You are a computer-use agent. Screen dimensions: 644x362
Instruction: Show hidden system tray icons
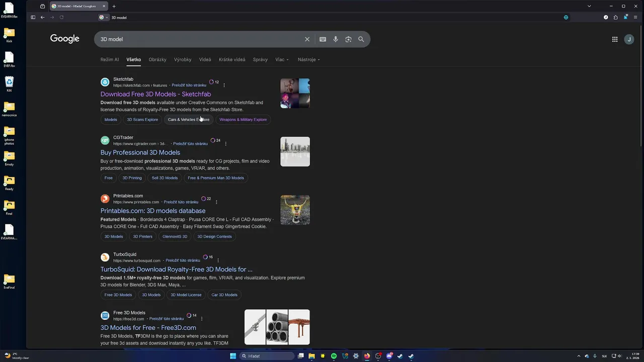579,356
